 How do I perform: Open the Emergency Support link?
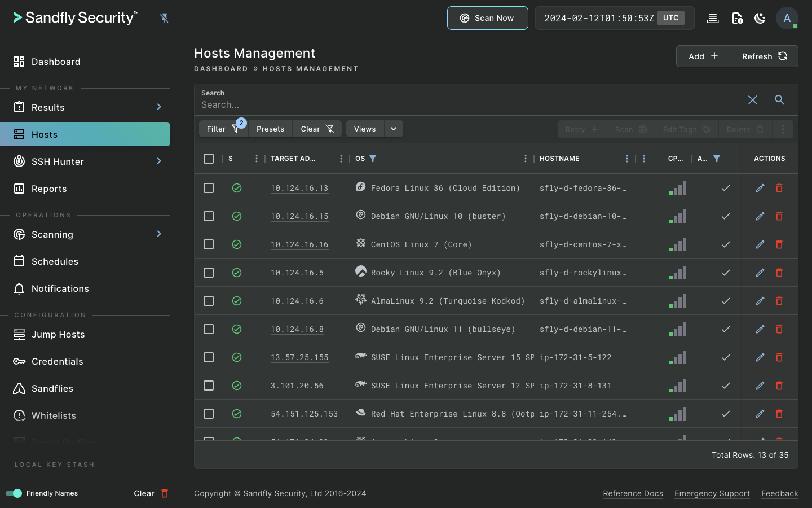[x=712, y=493]
